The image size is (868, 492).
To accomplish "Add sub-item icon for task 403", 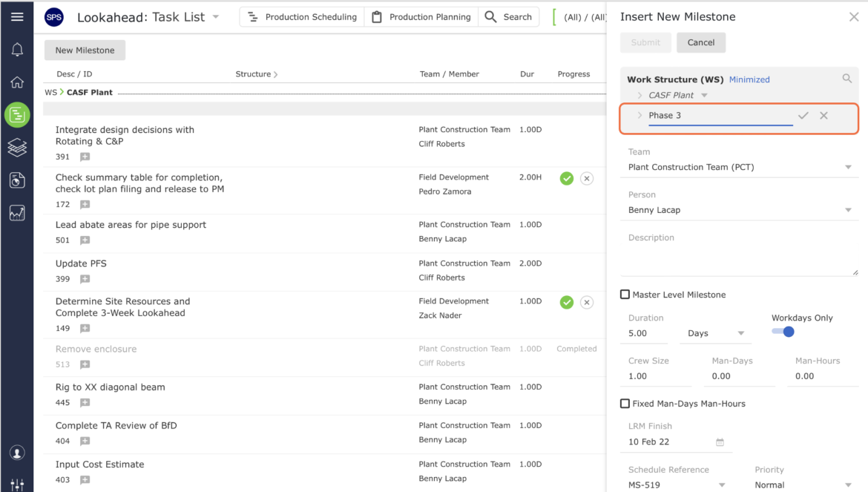I will [x=85, y=480].
